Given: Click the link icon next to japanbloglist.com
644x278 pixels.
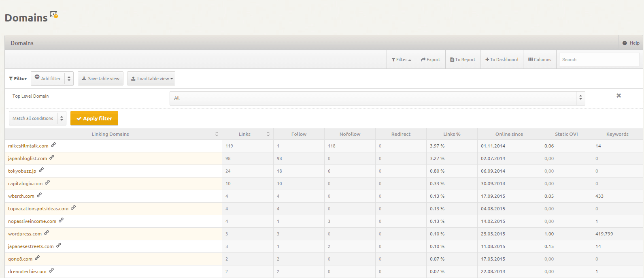Looking at the screenshot, I should point(52,157).
